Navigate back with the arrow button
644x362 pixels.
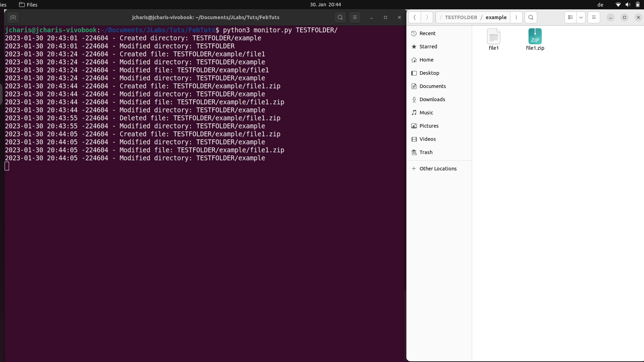(414, 17)
